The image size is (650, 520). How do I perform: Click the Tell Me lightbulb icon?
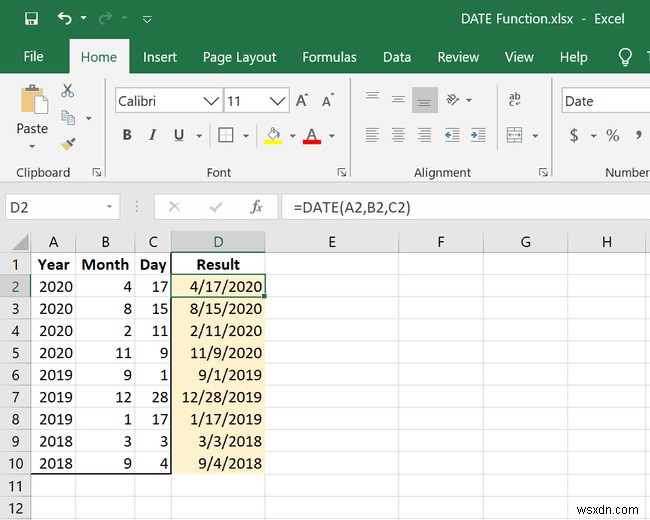(x=626, y=57)
